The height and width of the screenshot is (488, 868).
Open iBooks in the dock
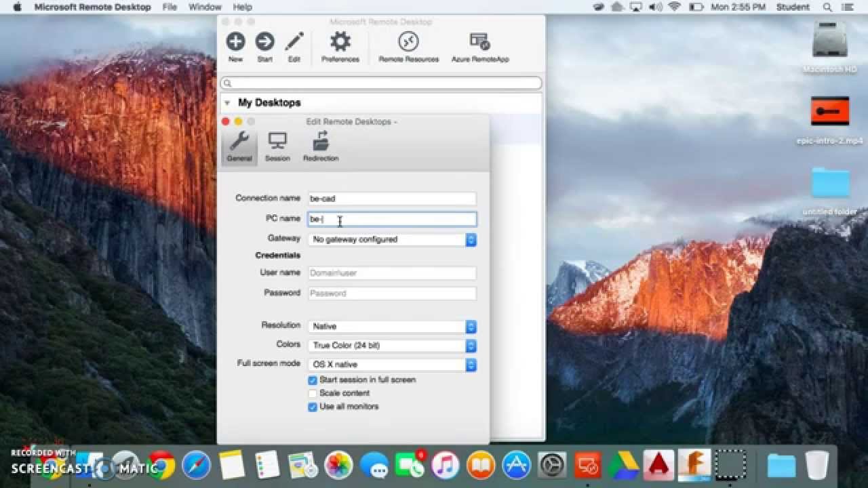481,465
